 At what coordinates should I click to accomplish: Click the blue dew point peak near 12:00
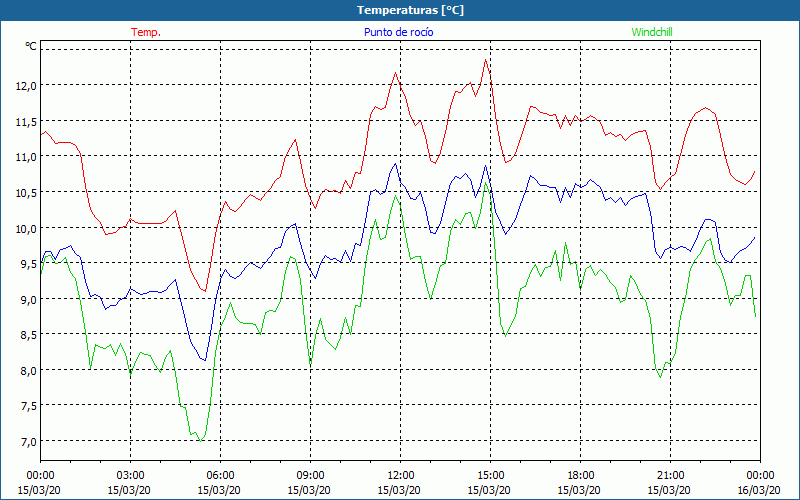395,163
